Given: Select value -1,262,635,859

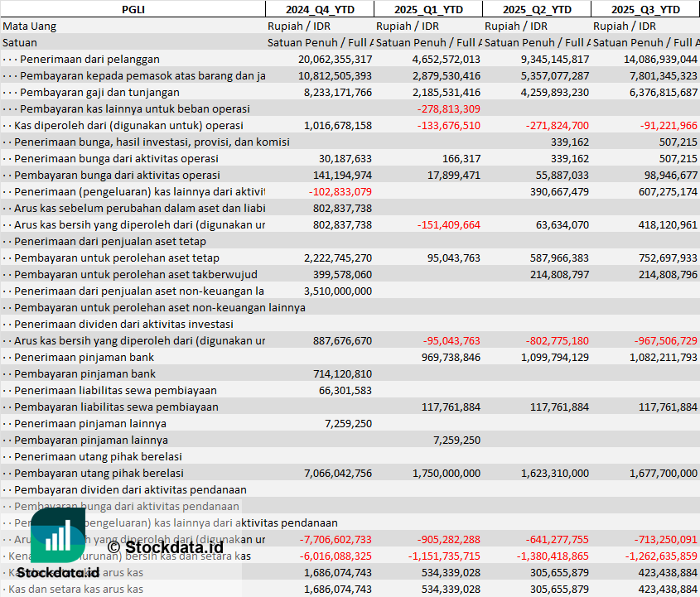Looking at the screenshot, I should [x=661, y=556].
